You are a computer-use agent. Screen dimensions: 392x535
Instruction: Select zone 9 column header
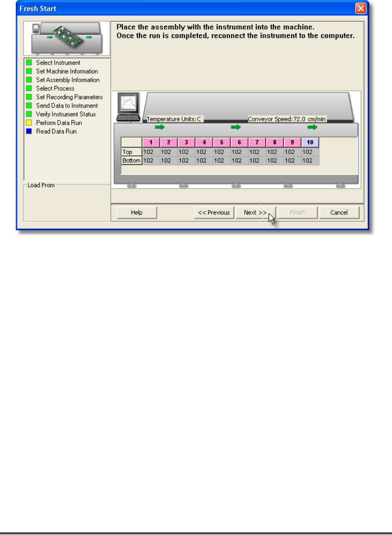point(293,142)
